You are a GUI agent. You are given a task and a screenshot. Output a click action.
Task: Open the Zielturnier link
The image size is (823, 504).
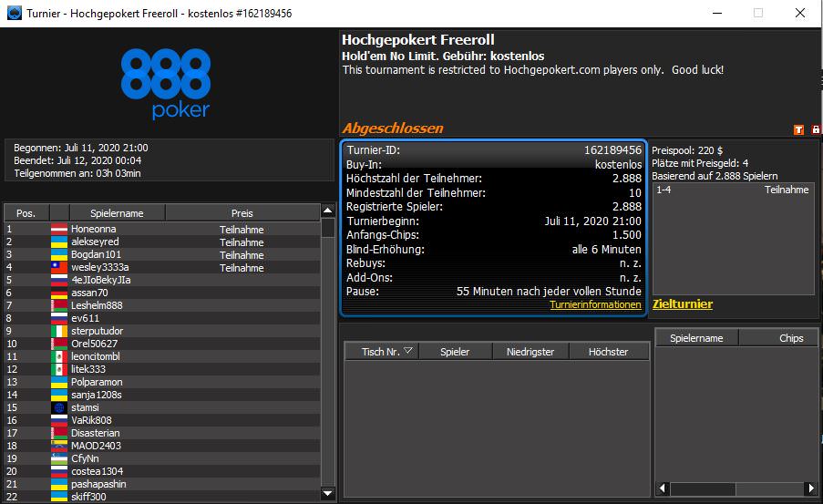click(683, 304)
